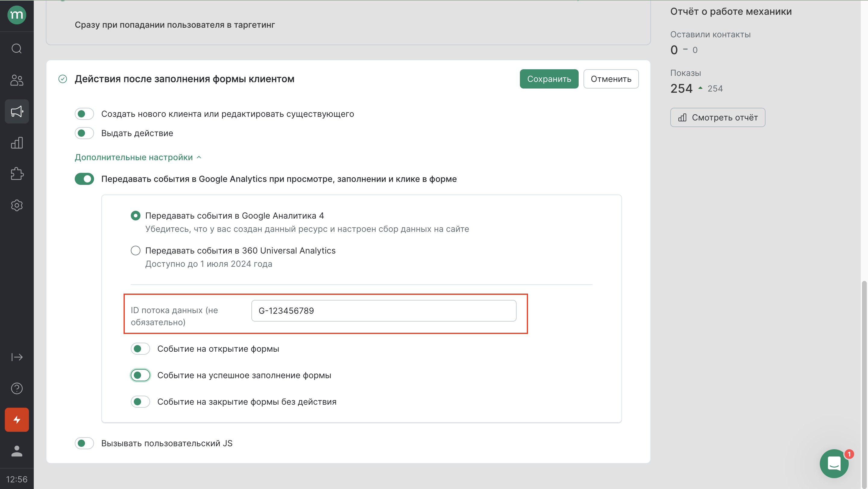The image size is (868, 489).
Task: Open search from the sidebar
Action: tap(17, 48)
